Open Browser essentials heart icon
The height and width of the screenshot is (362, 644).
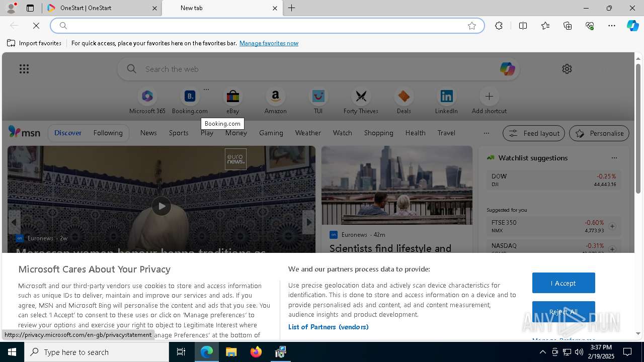click(590, 26)
